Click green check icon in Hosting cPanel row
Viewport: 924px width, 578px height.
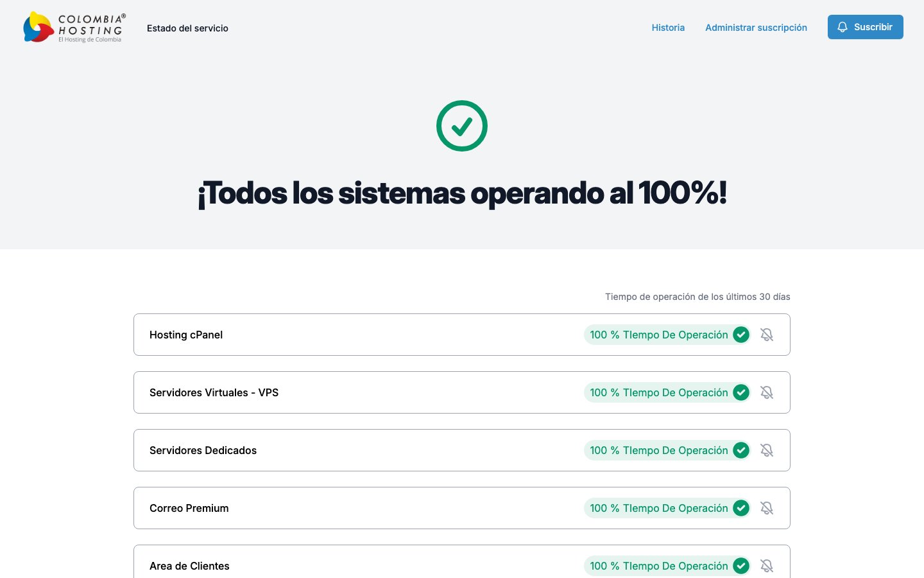[741, 335]
